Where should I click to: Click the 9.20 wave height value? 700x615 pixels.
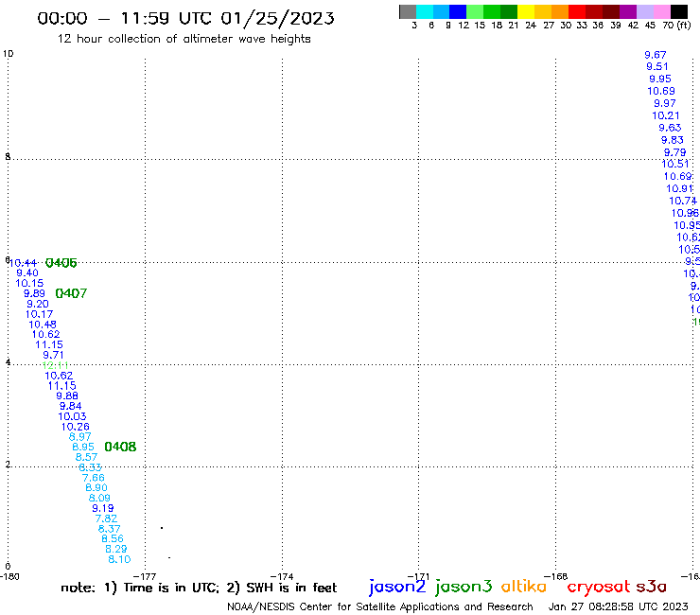pos(38,304)
